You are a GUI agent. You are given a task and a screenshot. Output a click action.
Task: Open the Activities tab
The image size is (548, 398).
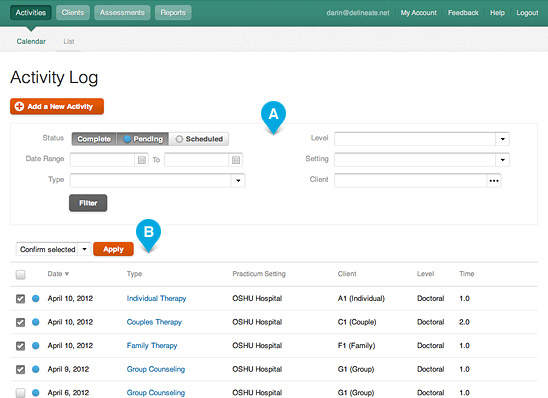coord(31,13)
